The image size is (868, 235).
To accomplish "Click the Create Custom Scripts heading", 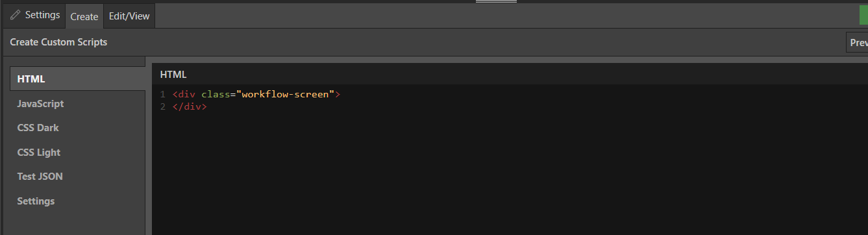I will [58, 42].
